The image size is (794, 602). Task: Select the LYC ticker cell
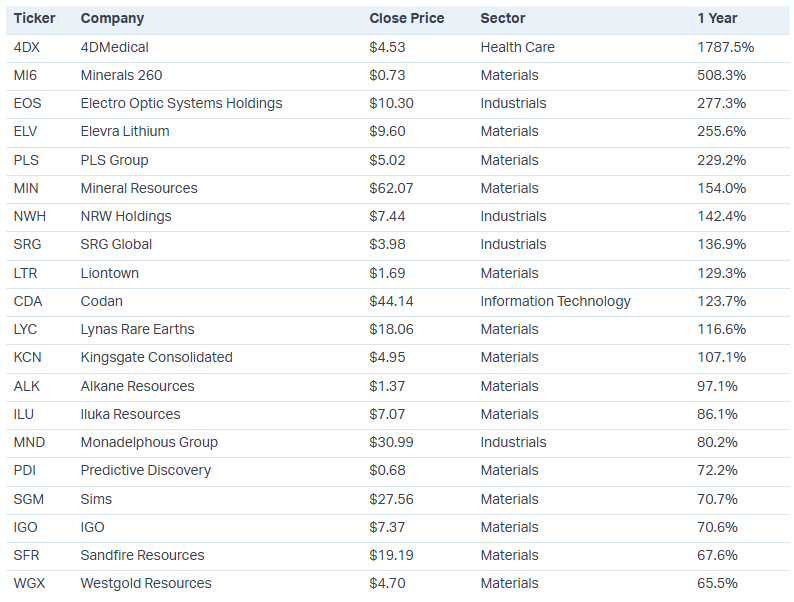pyautogui.click(x=25, y=329)
